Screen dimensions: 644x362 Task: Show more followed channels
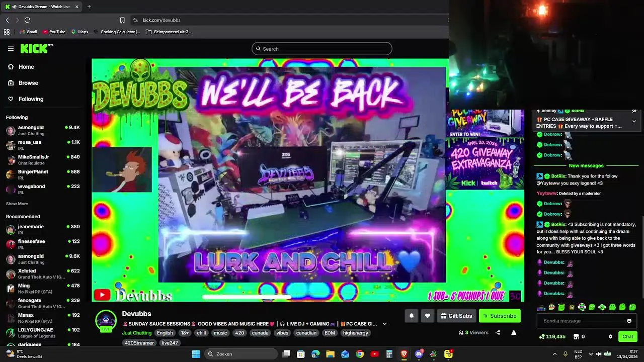[x=17, y=204]
